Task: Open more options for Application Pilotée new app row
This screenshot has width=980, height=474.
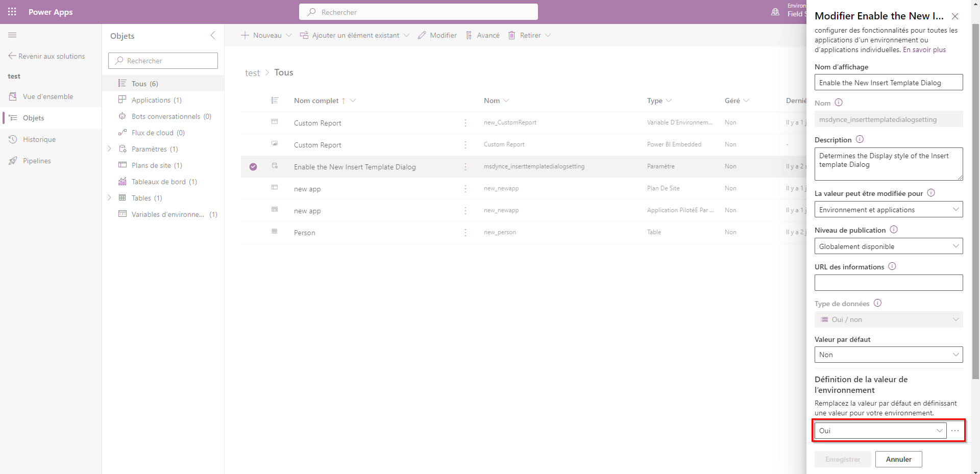Action: (465, 211)
